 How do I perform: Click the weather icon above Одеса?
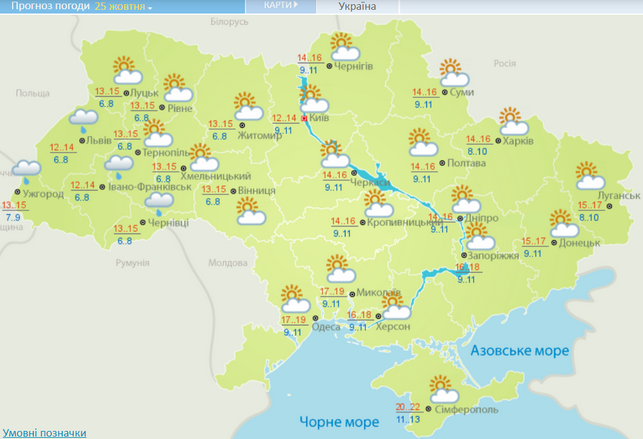[x=294, y=297]
